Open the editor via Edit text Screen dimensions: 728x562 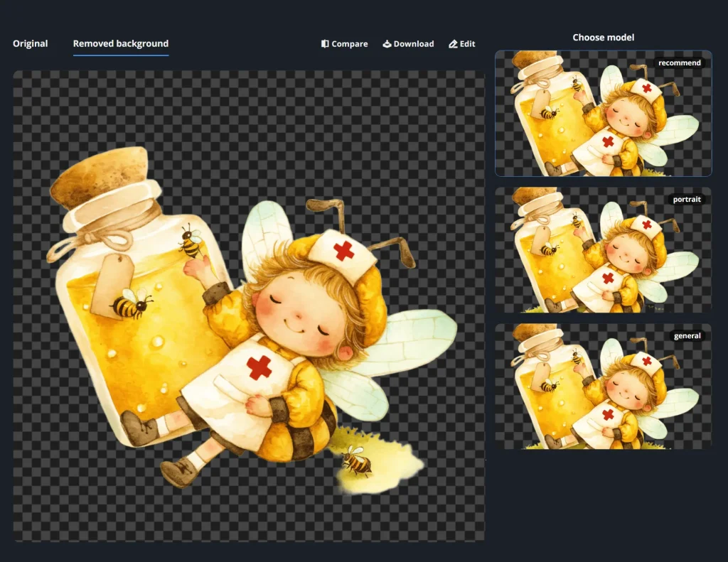tap(467, 44)
